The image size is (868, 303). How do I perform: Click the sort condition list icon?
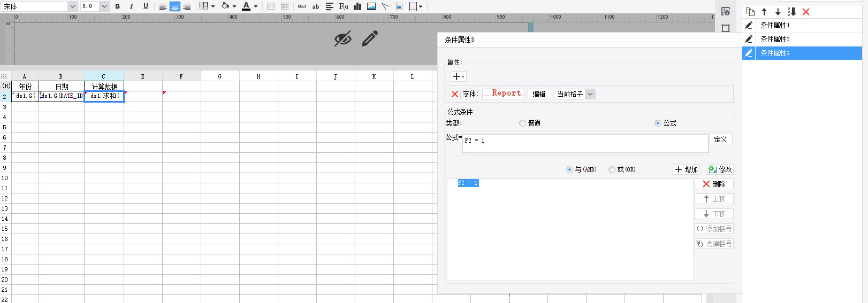click(x=792, y=12)
